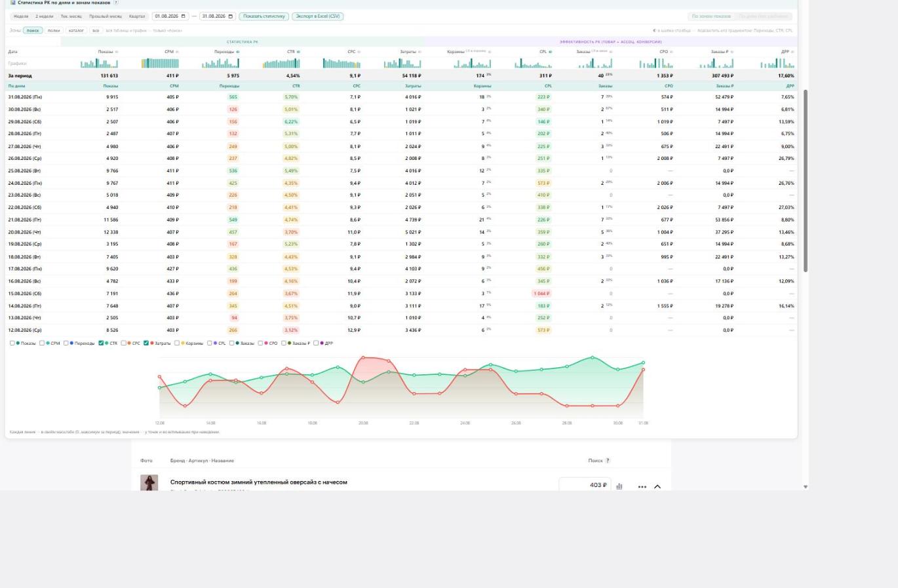The image size is (898, 588).
Task: Click the sort icon next to Показы column
Action: tap(117, 52)
